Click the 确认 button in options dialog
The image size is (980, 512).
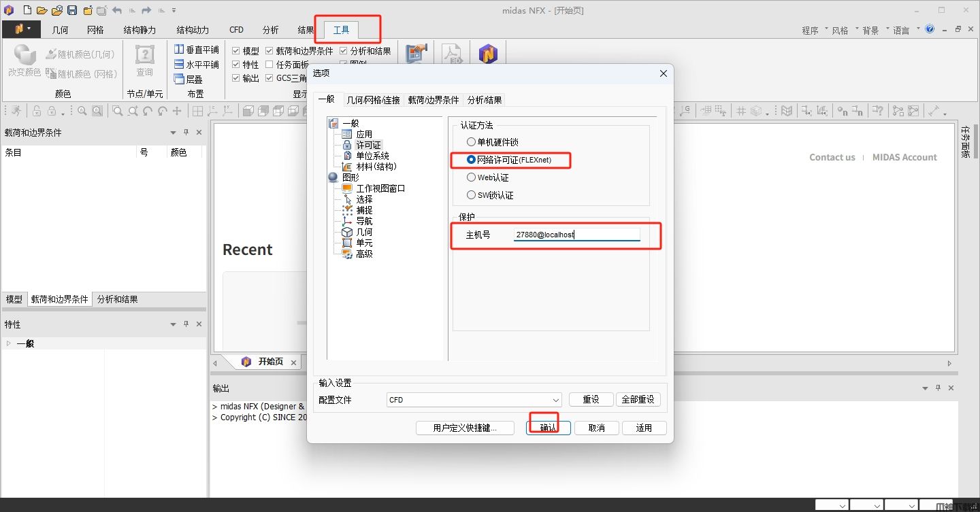click(548, 428)
